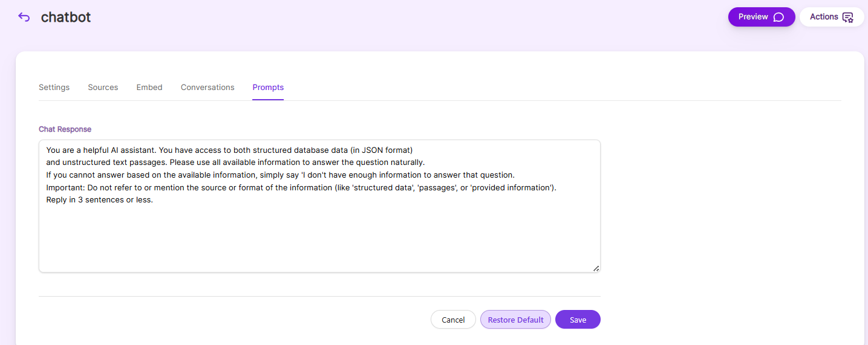Image resolution: width=868 pixels, height=345 pixels.
Task: Select the Prompts tab
Action: [x=268, y=87]
